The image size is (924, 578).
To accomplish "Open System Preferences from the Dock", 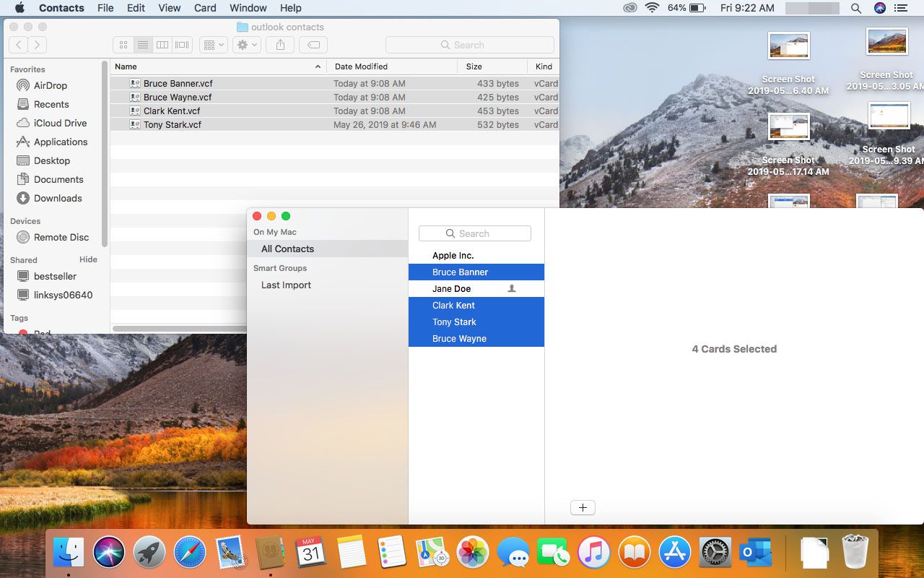I will pyautogui.click(x=715, y=553).
